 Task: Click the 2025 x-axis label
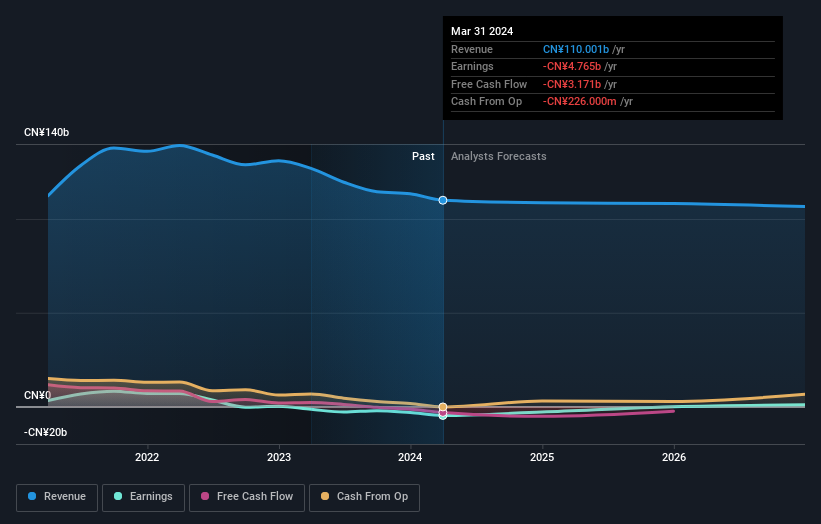[x=542, y=457]
